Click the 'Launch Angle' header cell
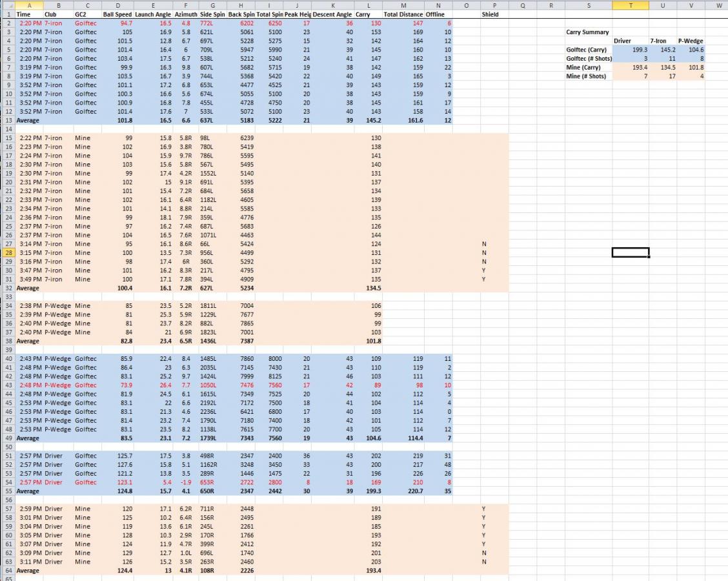This screenshot has height=581, width=728. [153, 14]
